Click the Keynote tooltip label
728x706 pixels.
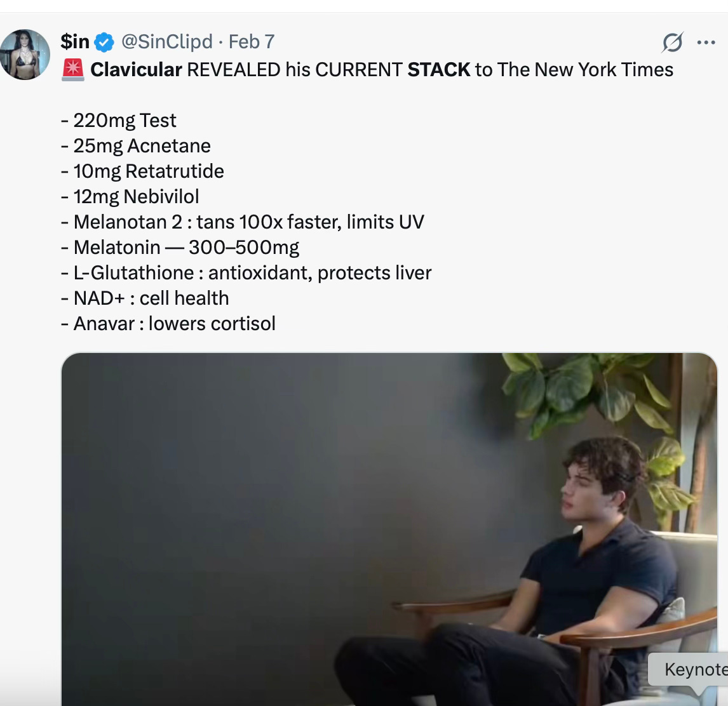(694, 669)
